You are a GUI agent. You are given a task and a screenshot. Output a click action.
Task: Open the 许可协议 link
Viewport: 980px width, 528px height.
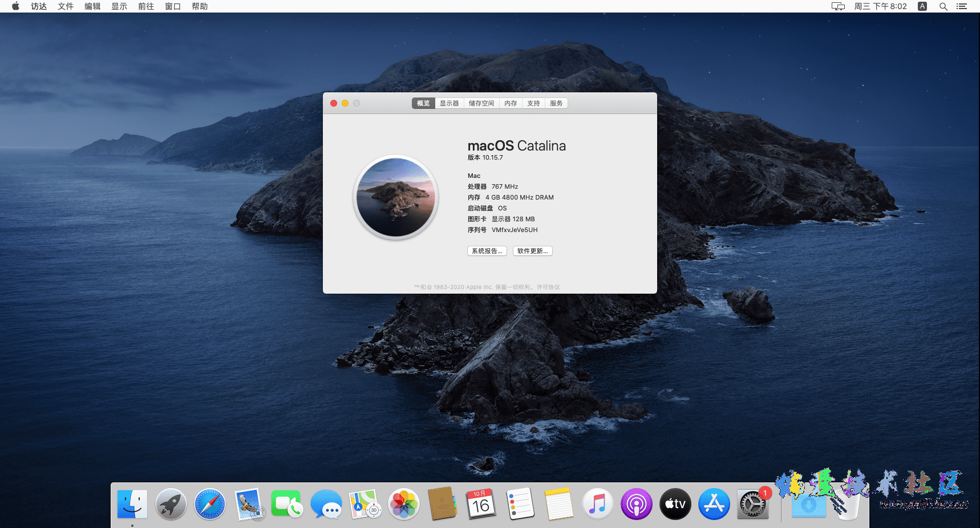(548, 287)
